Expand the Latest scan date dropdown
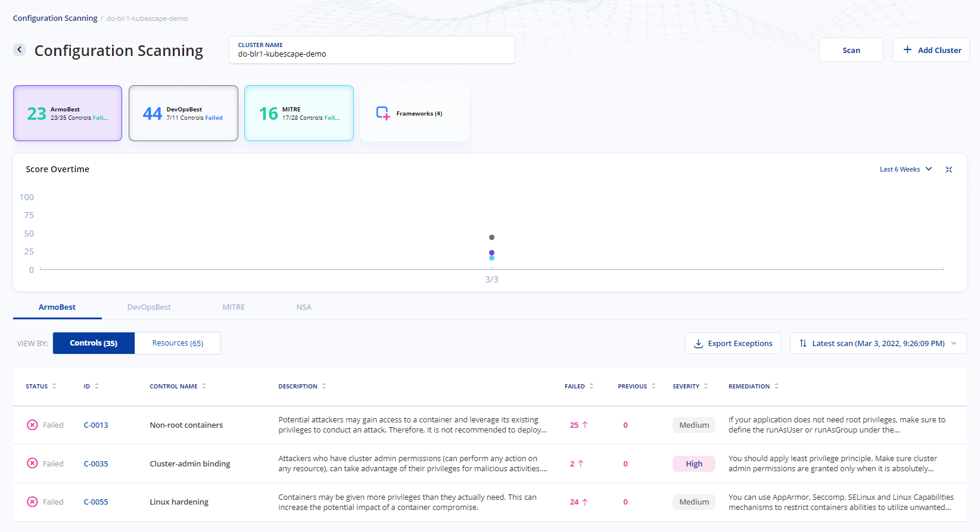 [x=878, y=343]
